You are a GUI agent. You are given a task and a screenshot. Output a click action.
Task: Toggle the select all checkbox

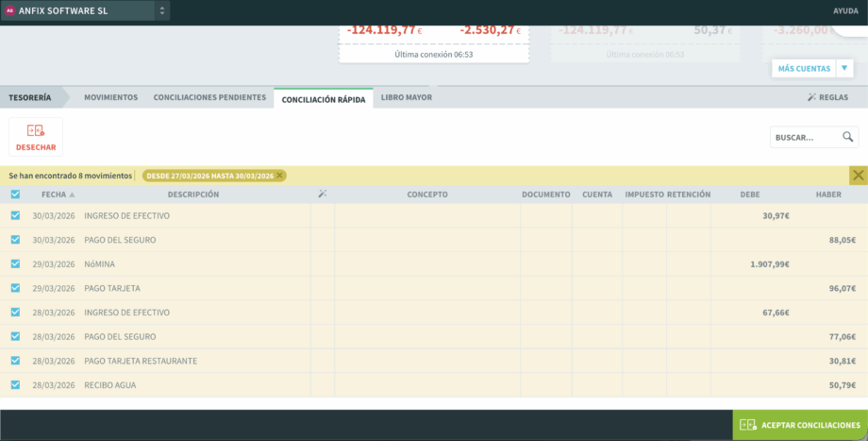(x=15, y=195)
